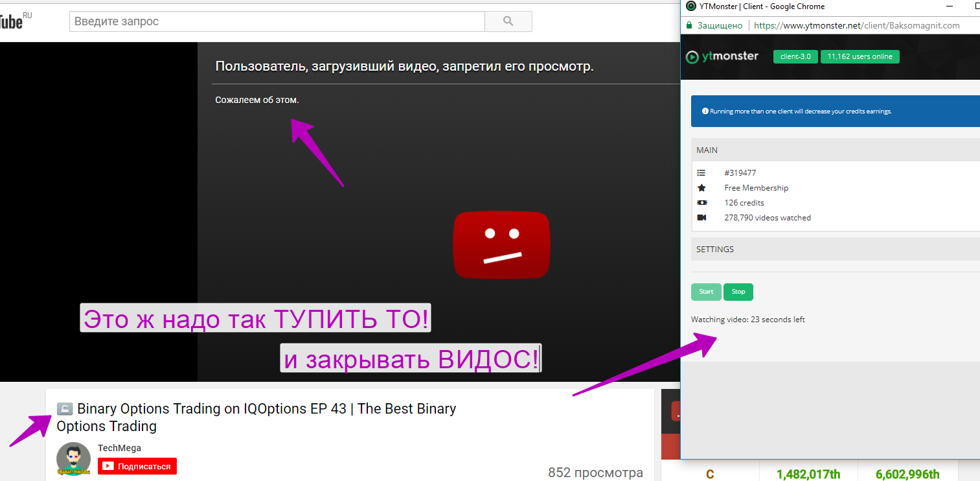Open the TechMega channel avatar
Image resolution: width=980 pixels, height=481 pixels.
(73, 460)
